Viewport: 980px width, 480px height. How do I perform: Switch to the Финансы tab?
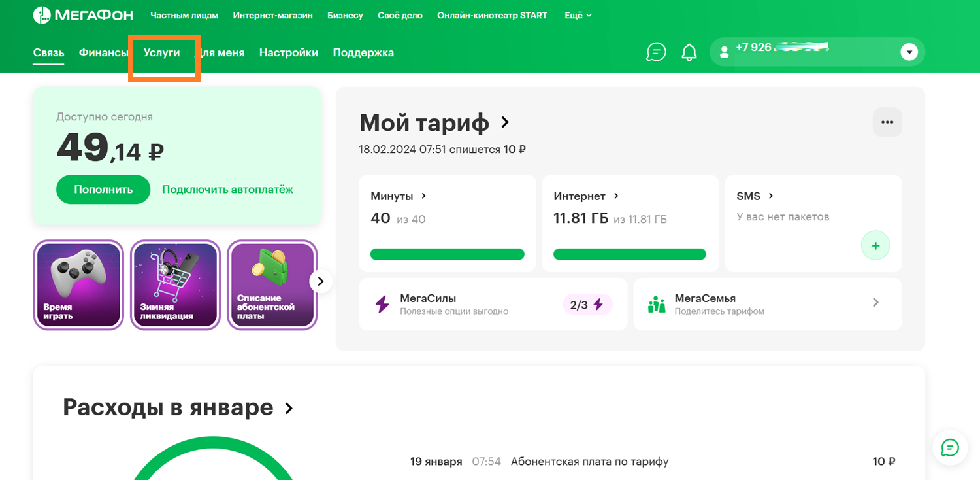[104, 52]
